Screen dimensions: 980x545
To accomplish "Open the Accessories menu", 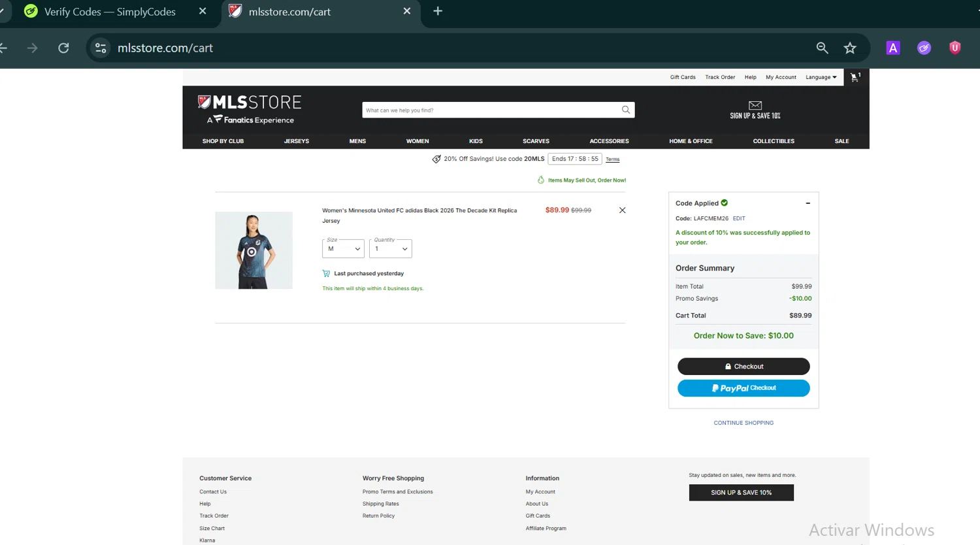I will point(609,141).
